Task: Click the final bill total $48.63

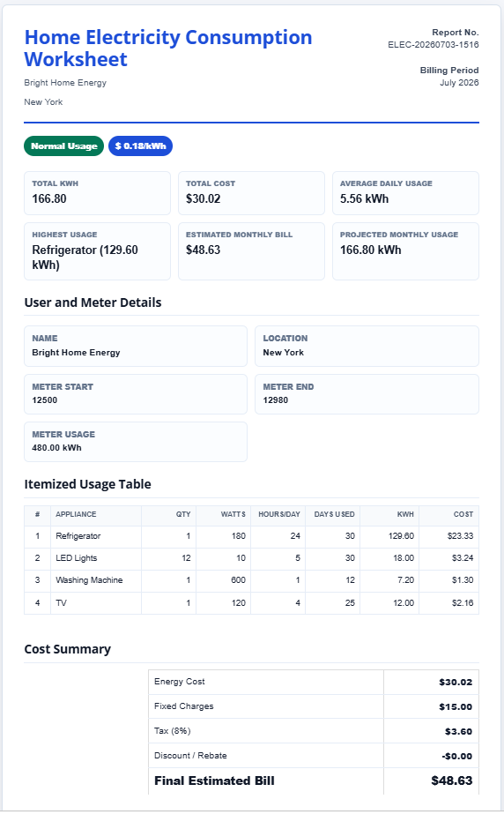Action: (452, 780)
